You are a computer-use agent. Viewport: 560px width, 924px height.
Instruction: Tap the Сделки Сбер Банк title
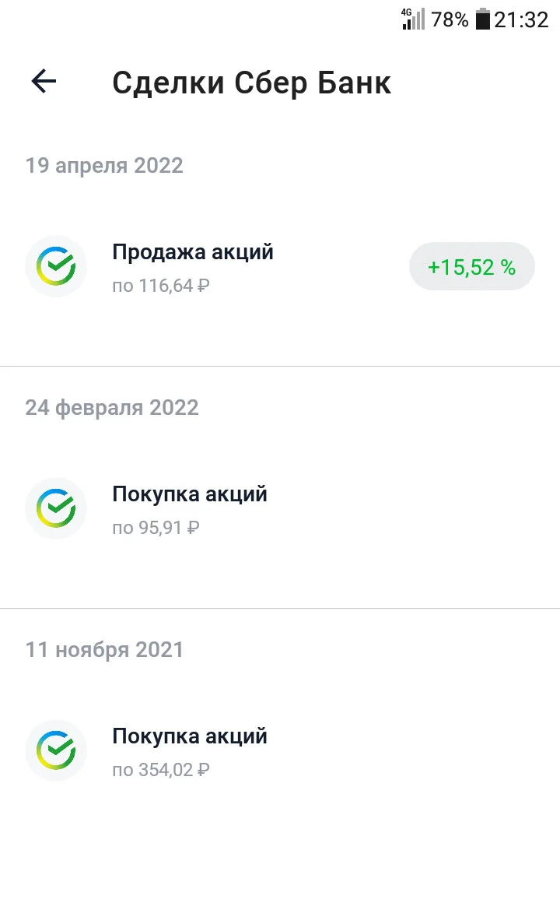pyautogui.click(x=251, y=83)
